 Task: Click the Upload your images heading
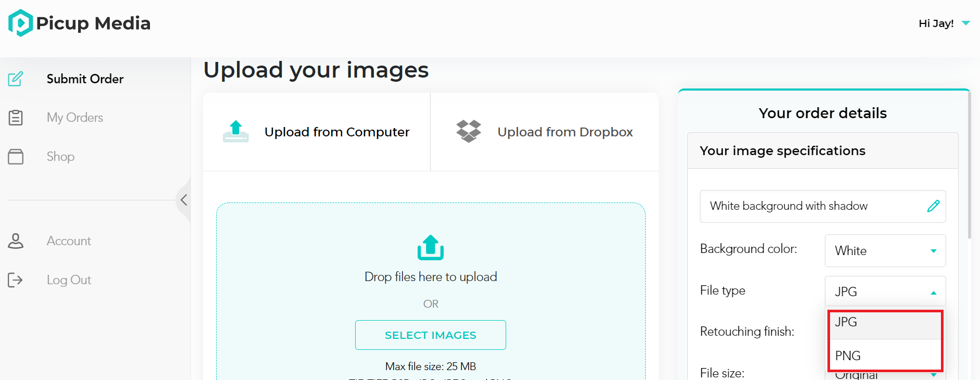pos(316,70)
